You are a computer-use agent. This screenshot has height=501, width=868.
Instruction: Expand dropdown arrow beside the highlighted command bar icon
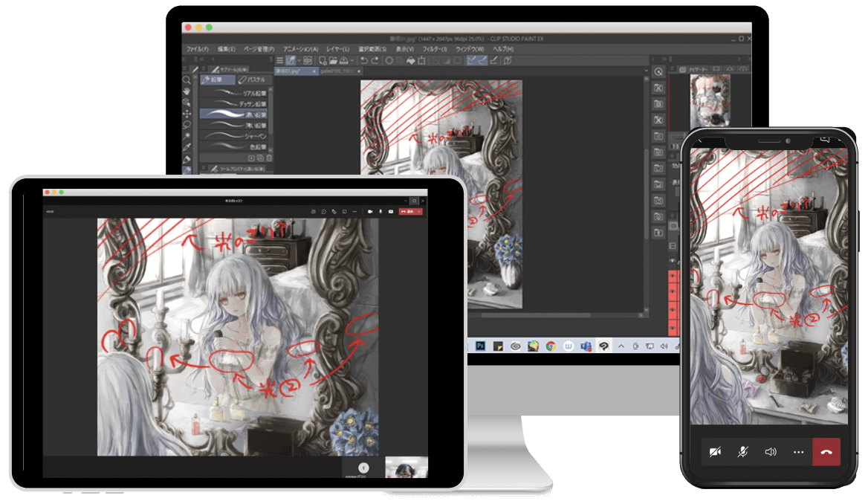tap(299, 60)
